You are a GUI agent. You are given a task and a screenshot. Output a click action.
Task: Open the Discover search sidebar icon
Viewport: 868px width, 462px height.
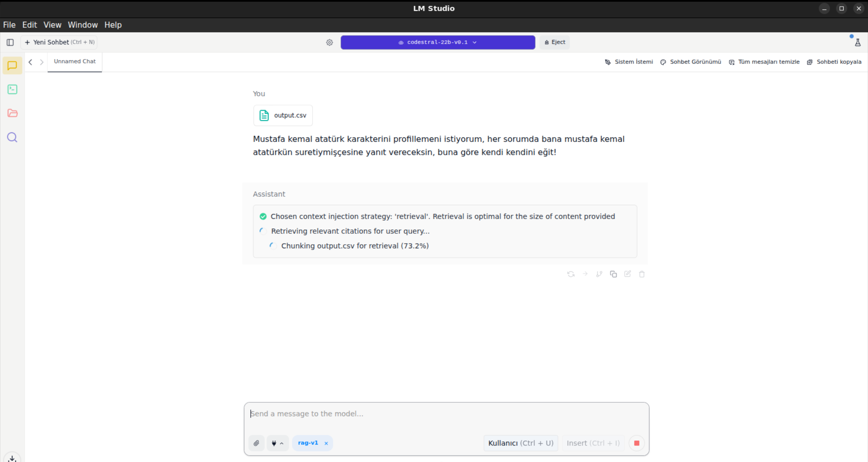click(x=12, y=137)
